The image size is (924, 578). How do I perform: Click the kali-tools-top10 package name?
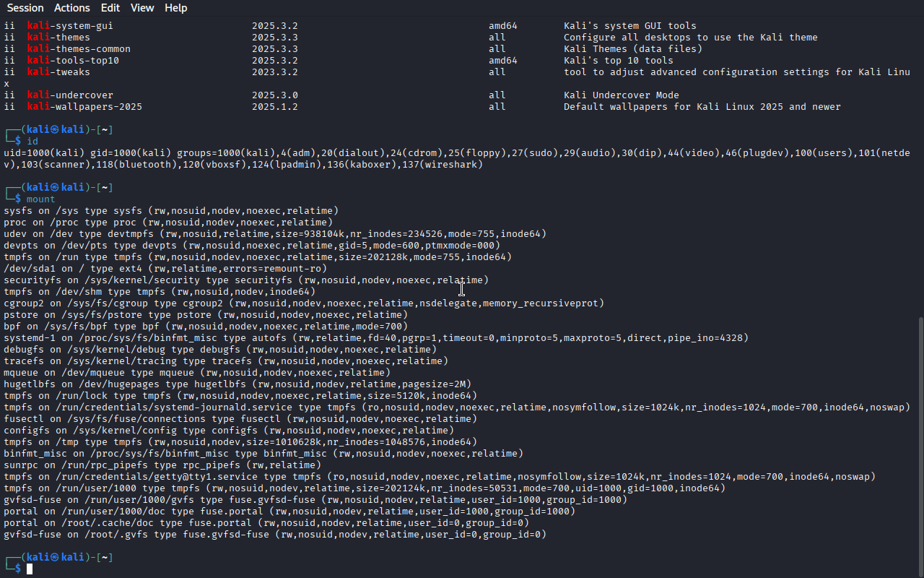click(x=73, y=61)
